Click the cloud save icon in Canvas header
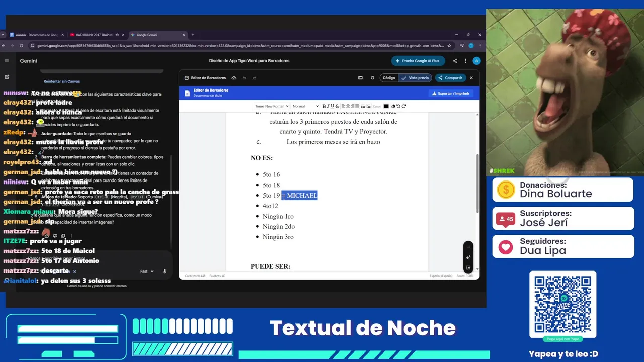The height and width of the screenshot is (362, 644). [x=234, y=78]
